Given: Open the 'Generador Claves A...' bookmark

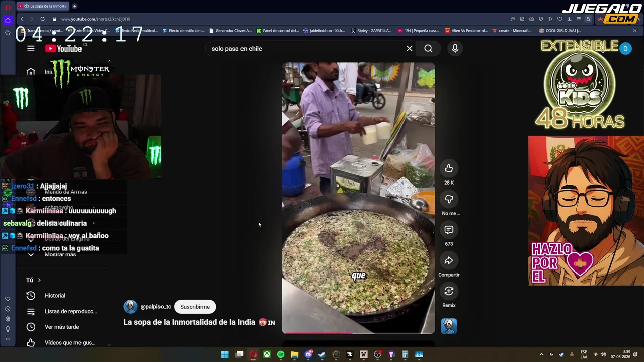Looking at the screenshot, I should (x=230, y=31).
